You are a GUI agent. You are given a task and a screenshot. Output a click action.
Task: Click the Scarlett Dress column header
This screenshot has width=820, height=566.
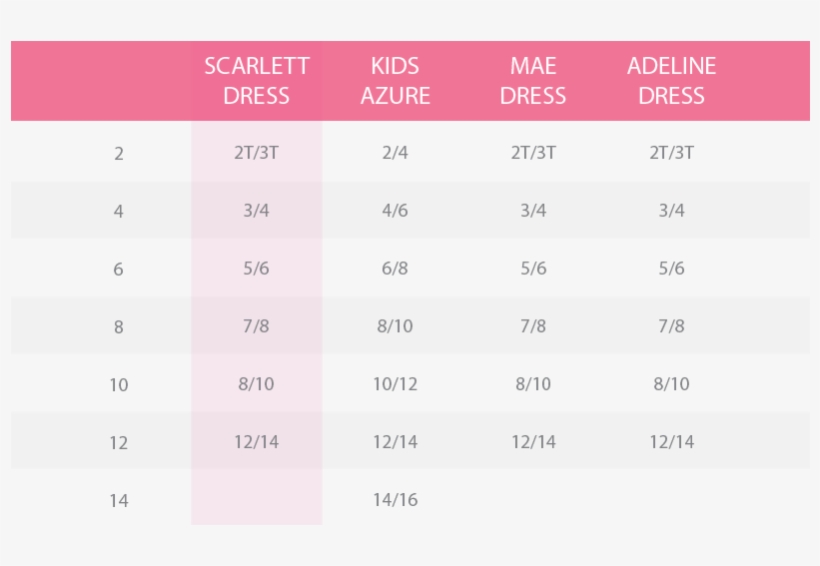point(256,81)
